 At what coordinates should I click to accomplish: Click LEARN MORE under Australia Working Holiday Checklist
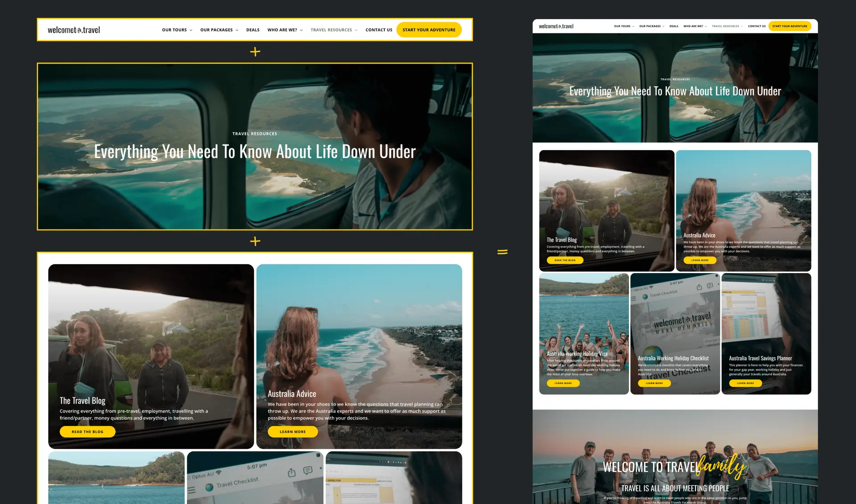click(x=654, y=383)
